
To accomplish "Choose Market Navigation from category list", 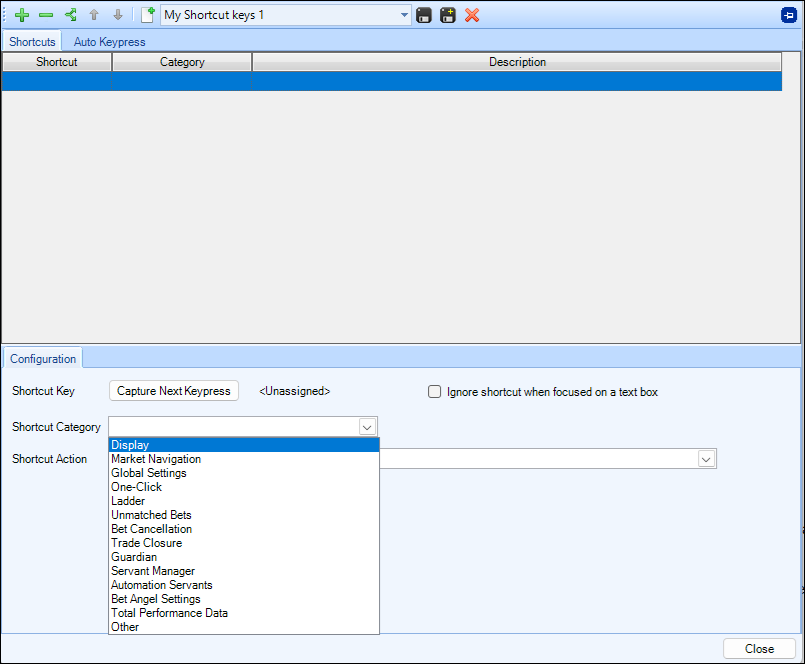I will [x=156, y=459].
